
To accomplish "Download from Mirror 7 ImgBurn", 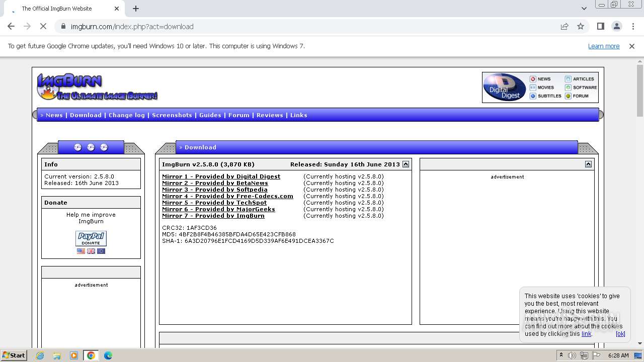I will pos(213,216).
